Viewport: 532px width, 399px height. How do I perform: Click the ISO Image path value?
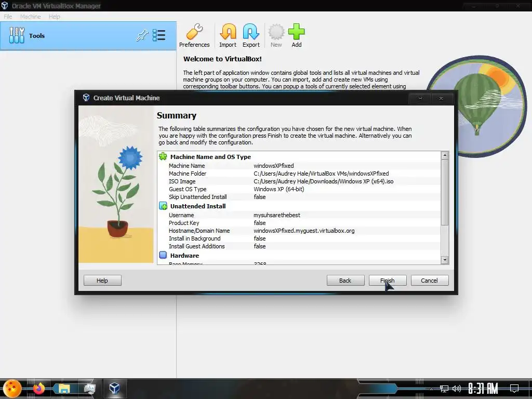pyautogui.click(x=324, y=181)
